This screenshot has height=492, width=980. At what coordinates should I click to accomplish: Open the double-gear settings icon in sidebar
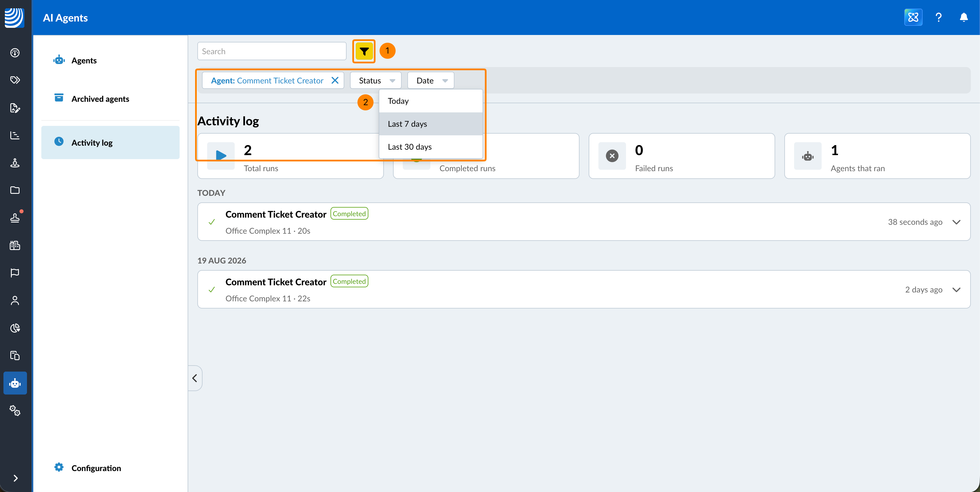[x=15, y=410]
